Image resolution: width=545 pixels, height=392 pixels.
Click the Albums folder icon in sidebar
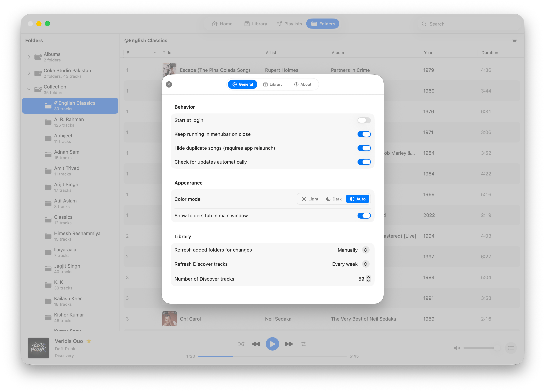(x=38, y=57)
